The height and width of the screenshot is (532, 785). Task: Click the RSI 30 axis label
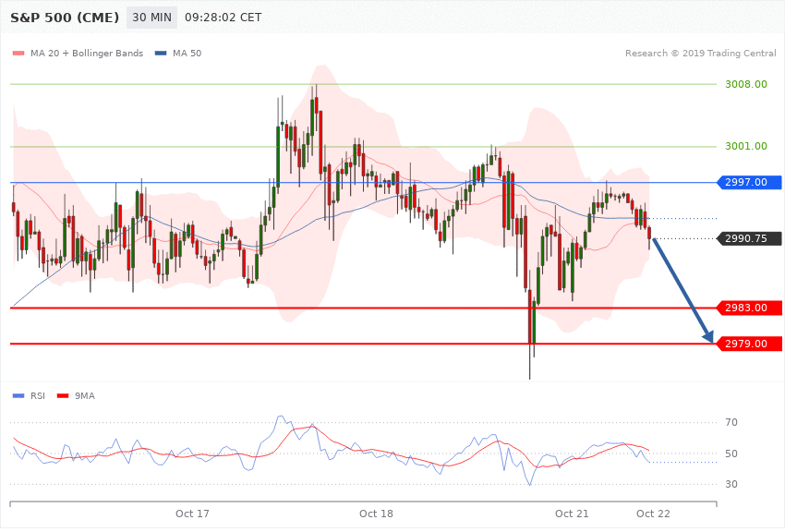point(731,485)
